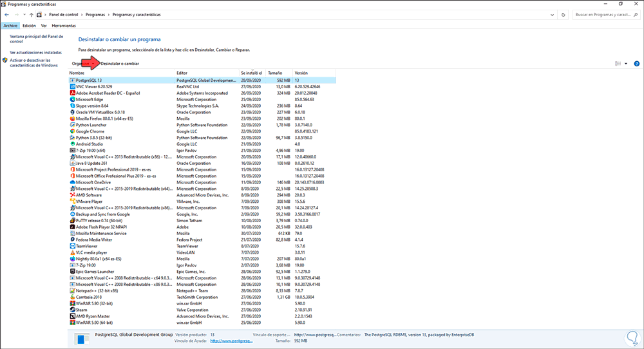
Task: Click the Epic Games Launcher icon
Action: point(73,272)
